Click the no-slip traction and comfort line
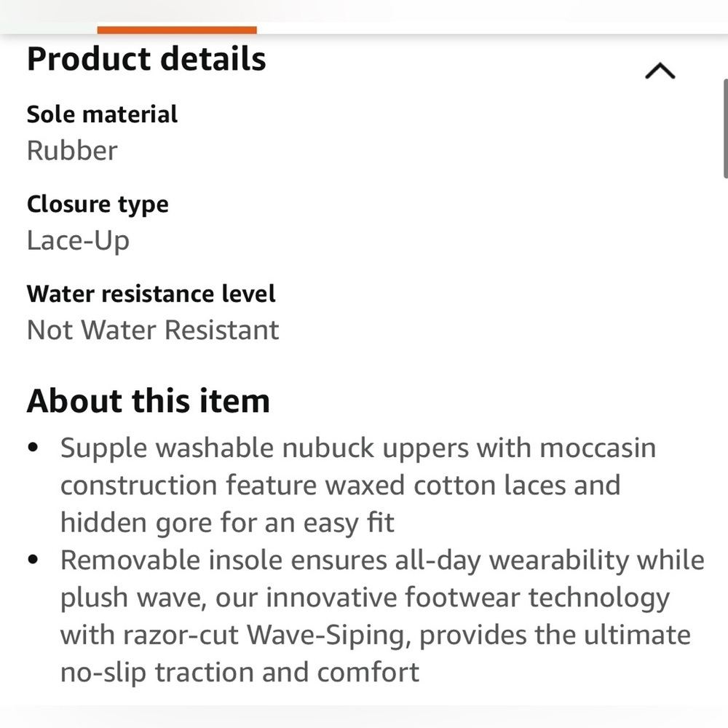 [x=240, y=672]
